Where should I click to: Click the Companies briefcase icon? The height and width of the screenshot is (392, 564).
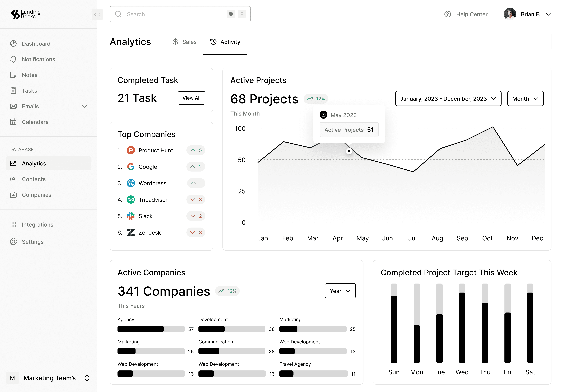tap(13, 195)
